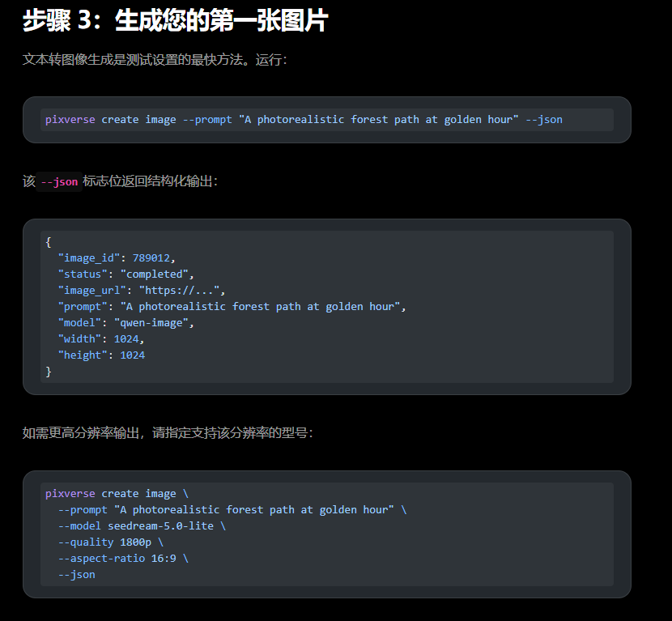The height and width of the screenshot is (621, 672).
Task: Click the inline --json code span in the paragraph
Action: [x=62, y=181]
